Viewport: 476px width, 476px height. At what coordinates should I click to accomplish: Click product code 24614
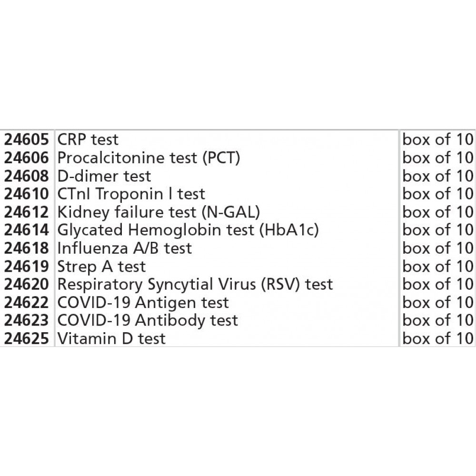[x=27, y=230]
